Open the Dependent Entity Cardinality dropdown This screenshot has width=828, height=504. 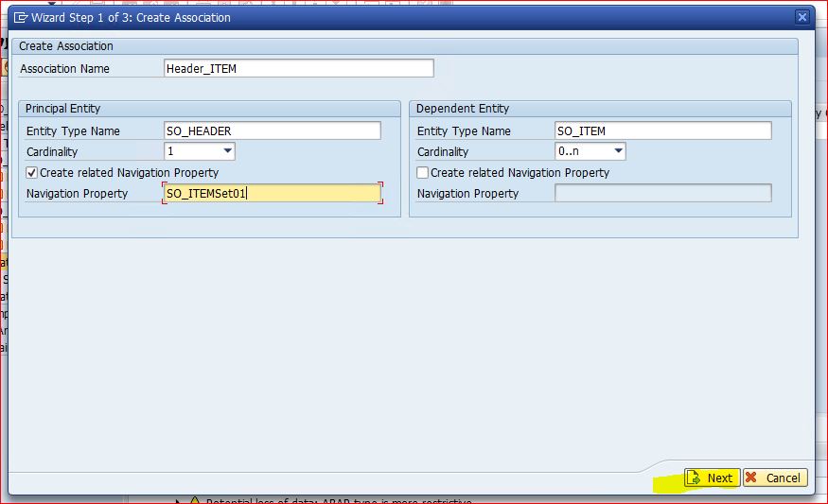tap(618, 151)
